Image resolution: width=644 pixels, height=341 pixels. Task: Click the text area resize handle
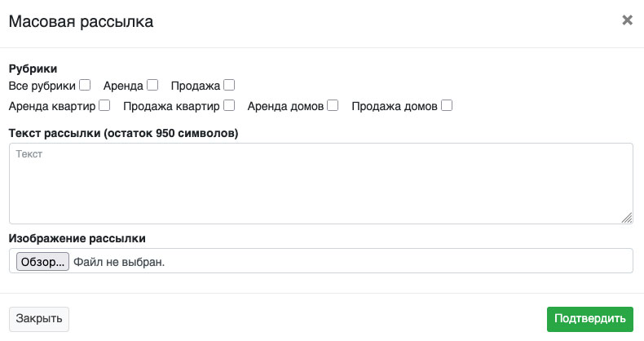click(x=627, y=218)
